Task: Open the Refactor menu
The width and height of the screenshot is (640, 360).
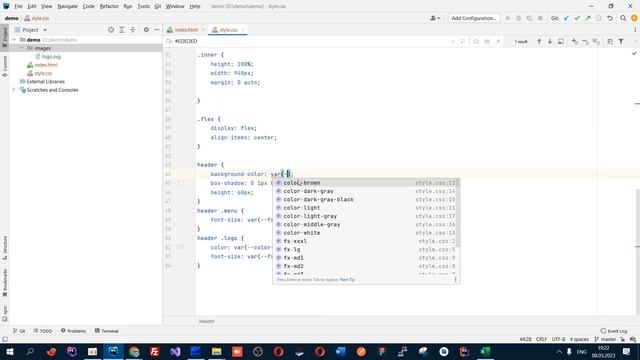Action: [x=109, y=7]
